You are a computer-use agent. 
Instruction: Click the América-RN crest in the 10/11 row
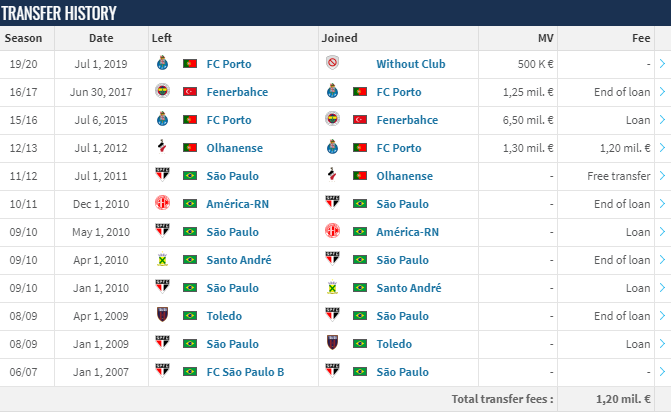coord(162,203)
